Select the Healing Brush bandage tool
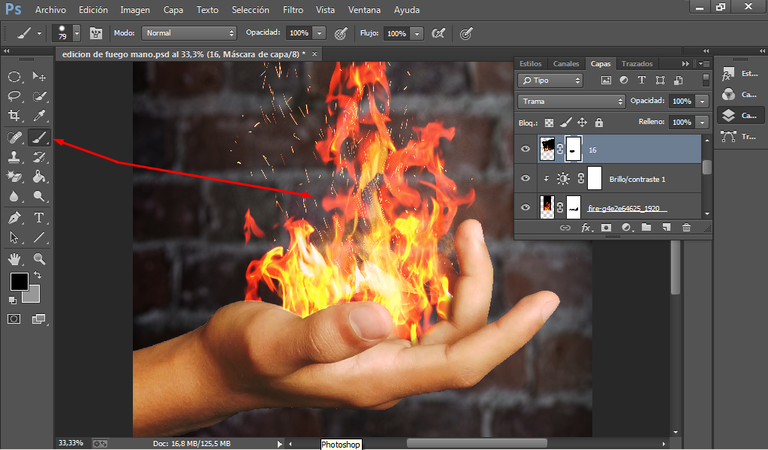The image size is (768, 450). coord(14,137)
